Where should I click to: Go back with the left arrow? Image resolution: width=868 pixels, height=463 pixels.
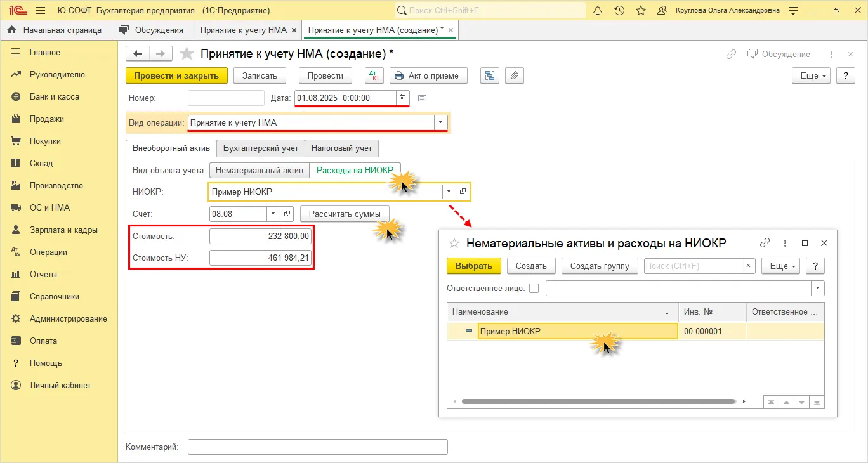(x=137, y=54)
